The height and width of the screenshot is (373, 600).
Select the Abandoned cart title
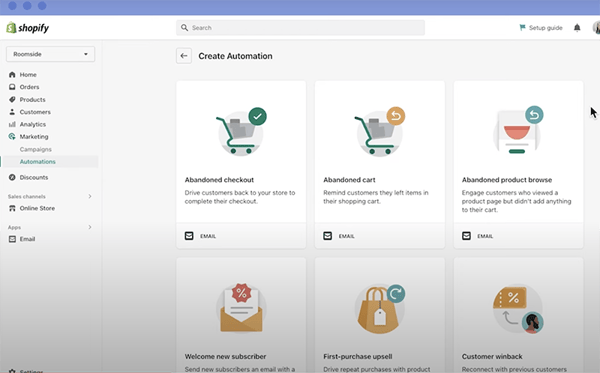(x=349, y=180)
